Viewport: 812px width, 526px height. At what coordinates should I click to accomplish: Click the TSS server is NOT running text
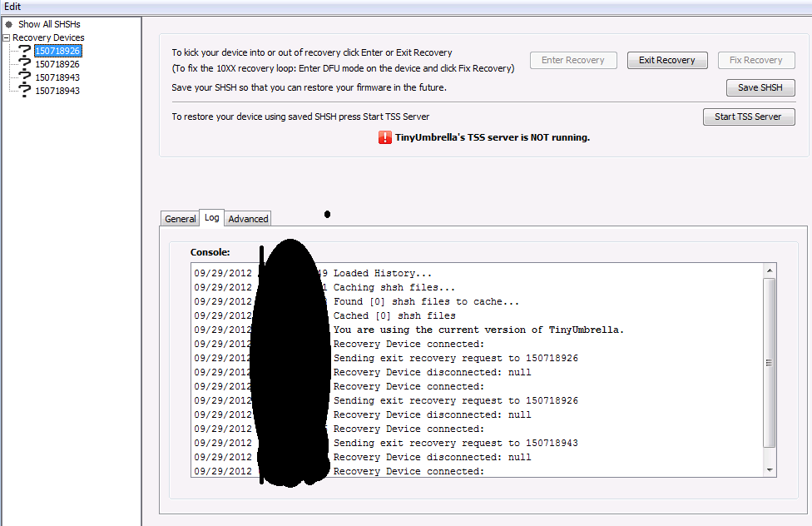[x=493, y=137]
